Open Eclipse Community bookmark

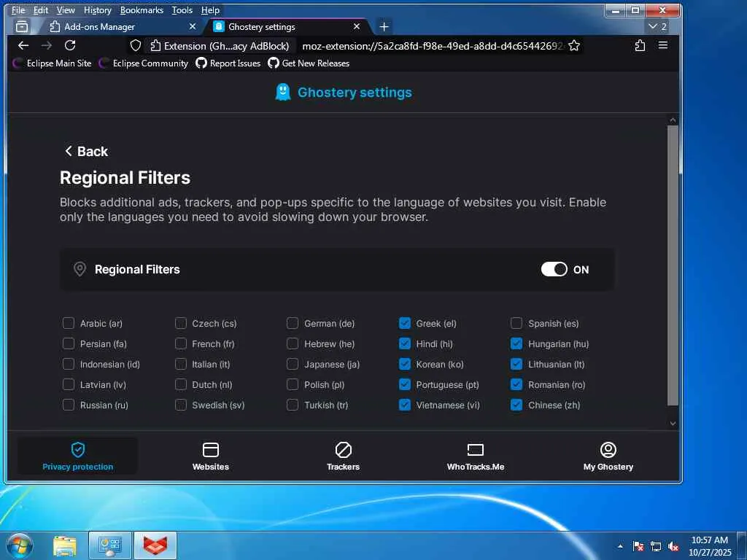[x=144, y=63]
